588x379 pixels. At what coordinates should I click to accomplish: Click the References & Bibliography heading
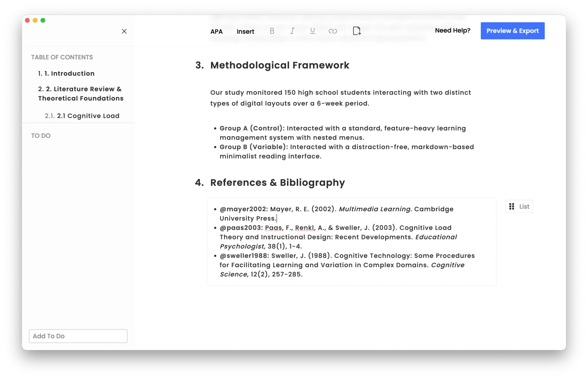point(278,183)
